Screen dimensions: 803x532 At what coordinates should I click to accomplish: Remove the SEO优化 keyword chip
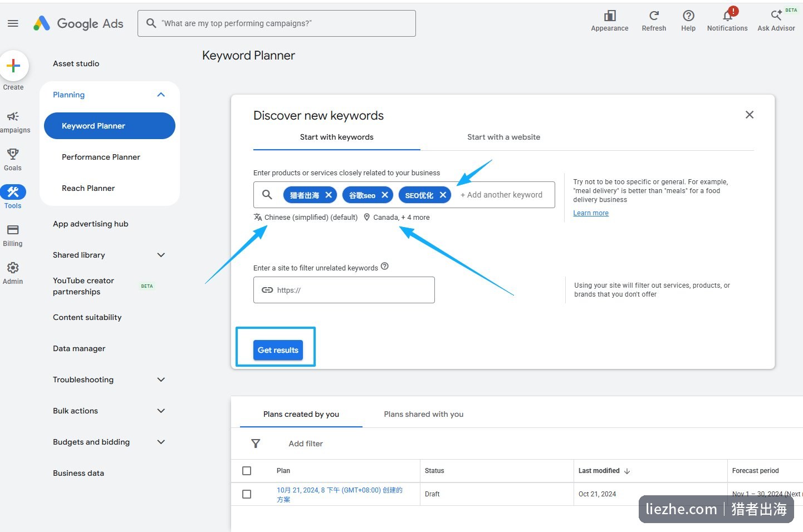coord(443,195)
